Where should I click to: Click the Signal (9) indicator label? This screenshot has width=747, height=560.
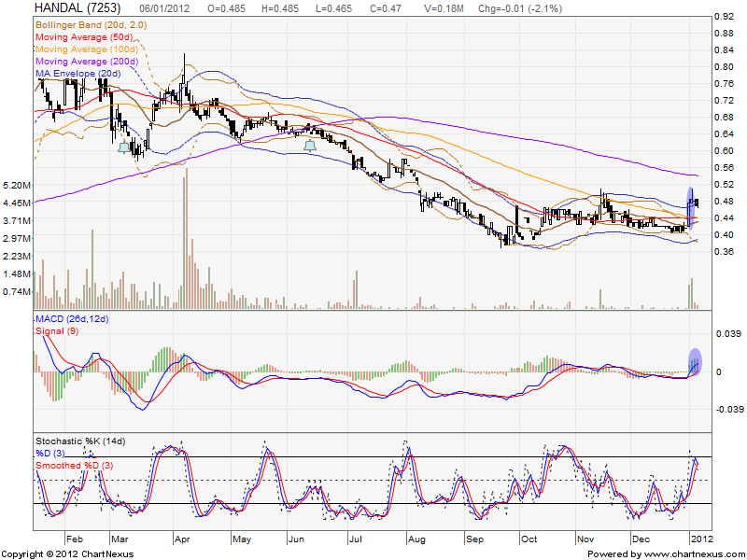[x=57, y=332]
